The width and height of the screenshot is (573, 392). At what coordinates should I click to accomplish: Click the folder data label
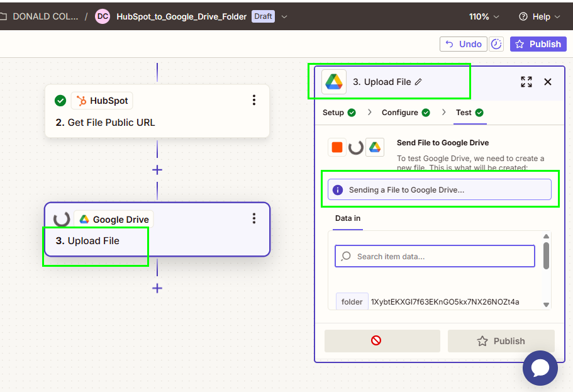(x=352, y=301)
